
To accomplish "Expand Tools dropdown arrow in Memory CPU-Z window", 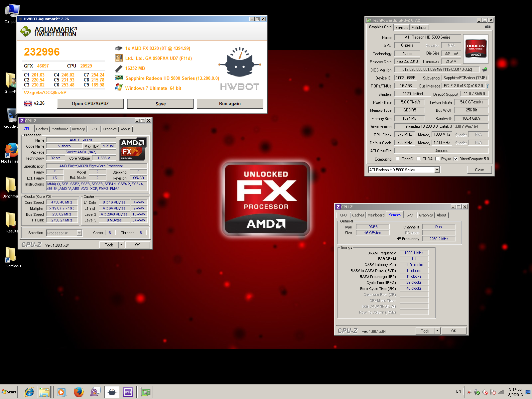I will 438,331.
